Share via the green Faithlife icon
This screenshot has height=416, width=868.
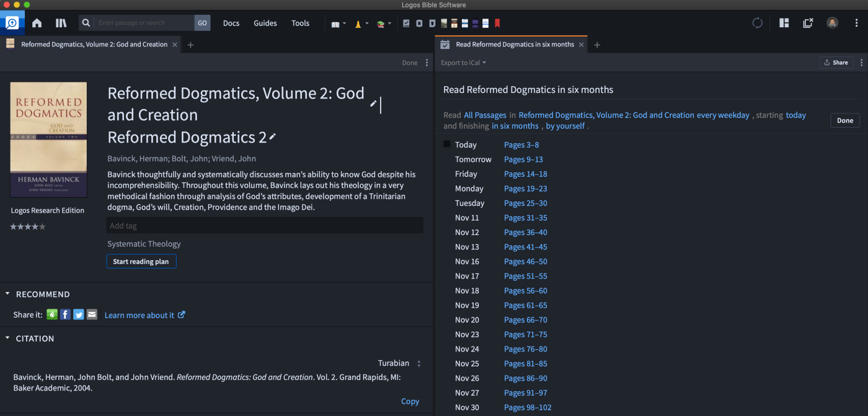(52, 314)
